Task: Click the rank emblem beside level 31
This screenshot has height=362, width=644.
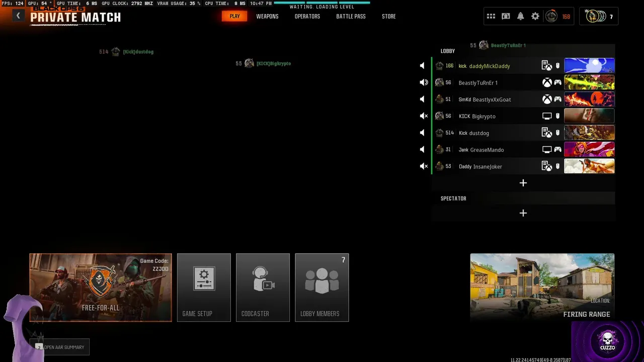Action: (x=439, y=150)
